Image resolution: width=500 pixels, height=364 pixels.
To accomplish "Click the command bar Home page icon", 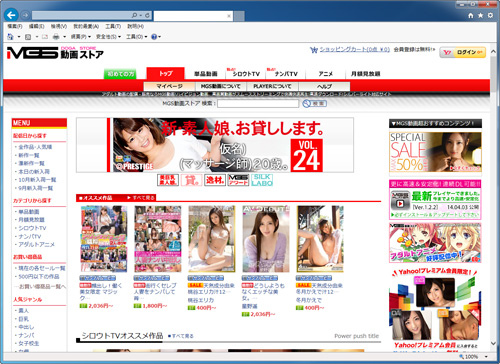I will [10, 37].
